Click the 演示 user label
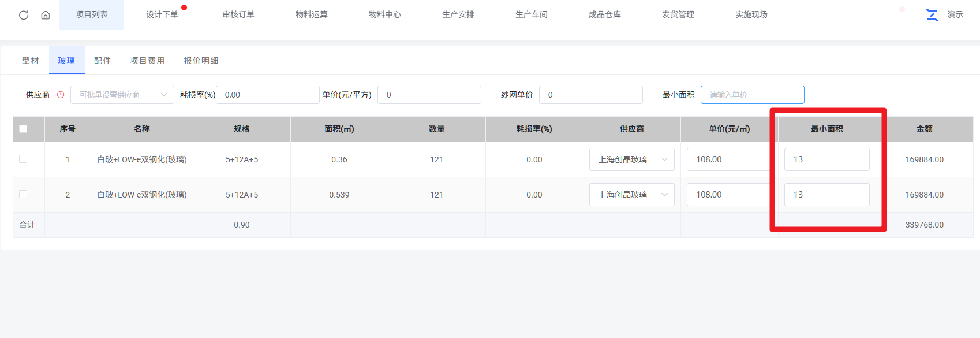980x338 pixels. point(955,14)
